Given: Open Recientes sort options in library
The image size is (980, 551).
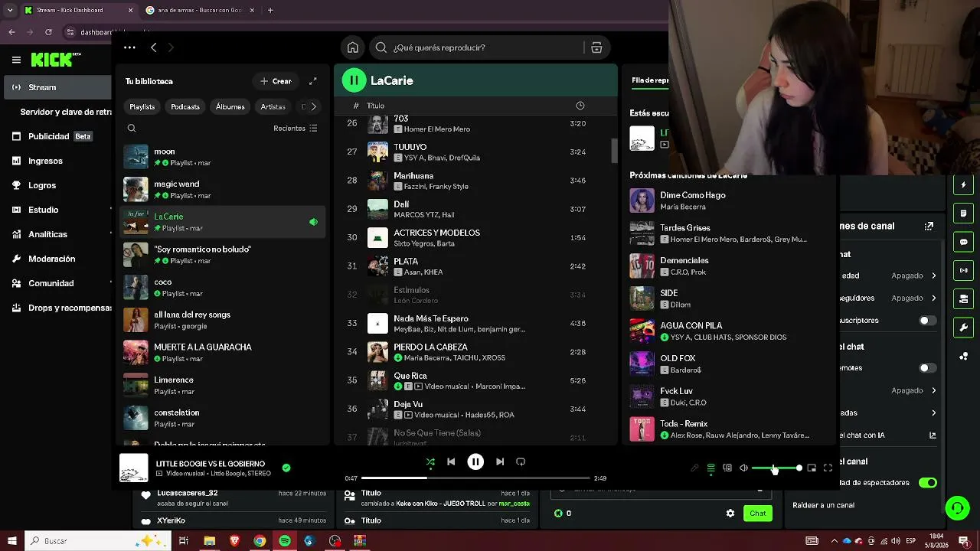Looking at the screenshot, I should 296,129.
